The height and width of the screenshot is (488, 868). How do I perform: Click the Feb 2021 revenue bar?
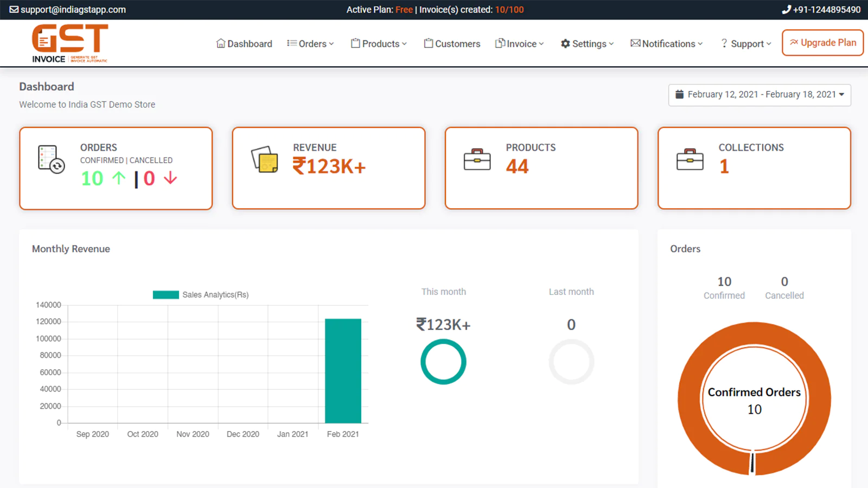(343, 371)
